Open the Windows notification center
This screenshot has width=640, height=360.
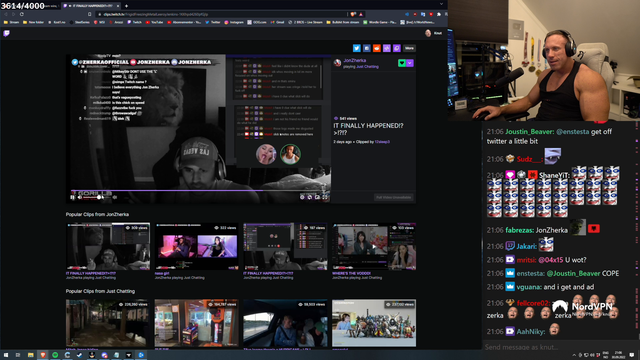click(x=632, y=355)
